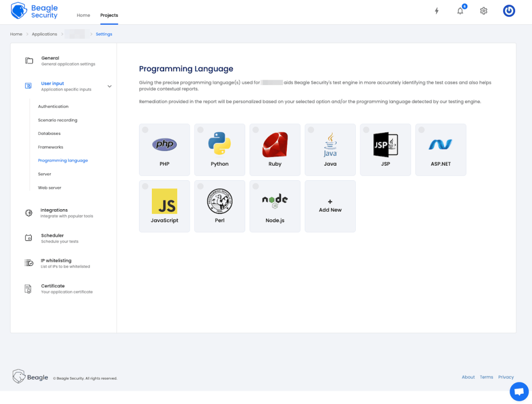Select the Ruby radio circle

tap(256, 130)
